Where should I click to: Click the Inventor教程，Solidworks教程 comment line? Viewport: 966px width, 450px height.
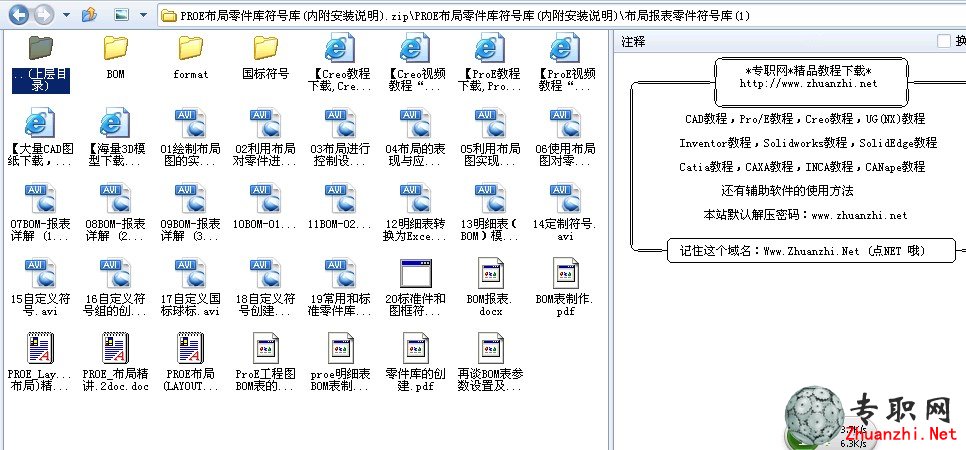(808, 143)
